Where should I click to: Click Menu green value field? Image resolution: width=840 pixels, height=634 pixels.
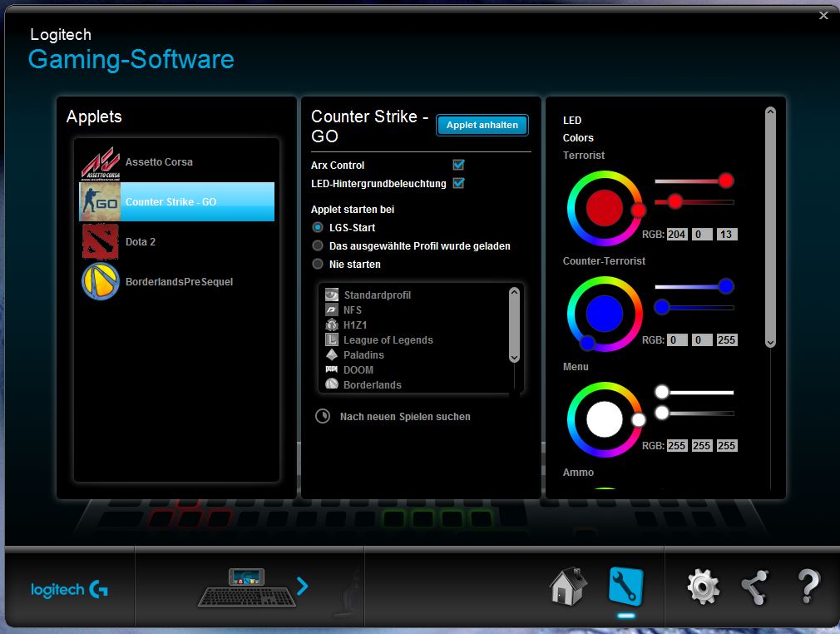point(701,445)
